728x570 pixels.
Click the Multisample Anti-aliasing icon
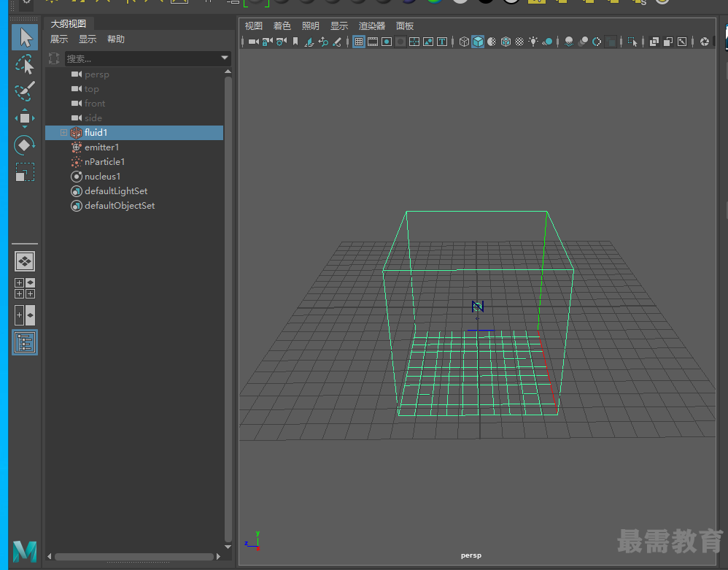click(x=597, y=42)
